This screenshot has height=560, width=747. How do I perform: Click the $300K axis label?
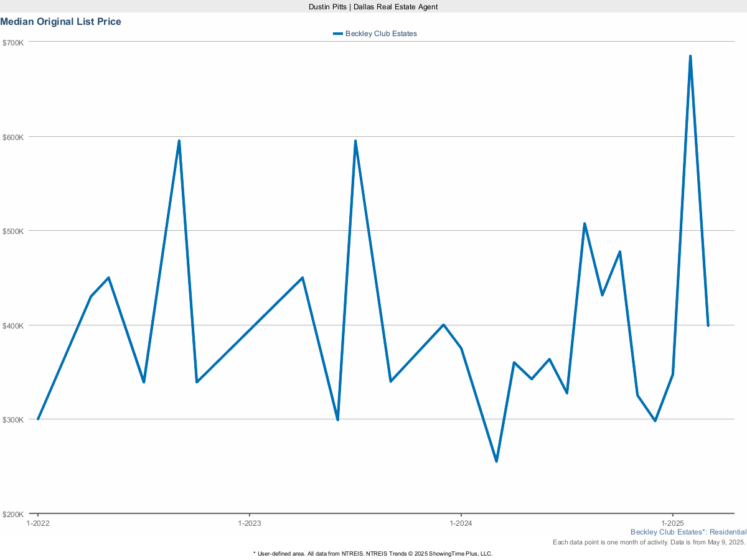(12, 419)
